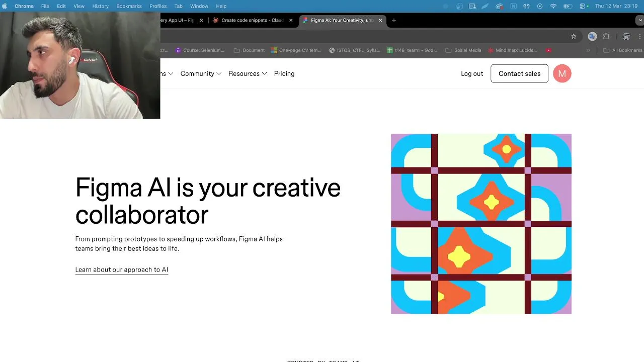Open the Chrome application menu
The width and height of the screenshot is (644, 362).
click(x=24, y=6)
